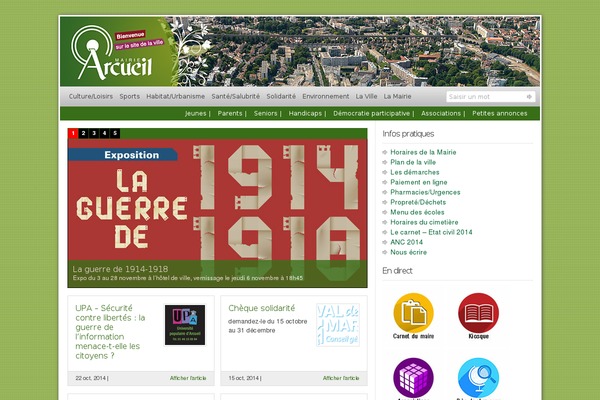
Task: Open Le carnet – Etat civil 2014 link
Action: 431,232
